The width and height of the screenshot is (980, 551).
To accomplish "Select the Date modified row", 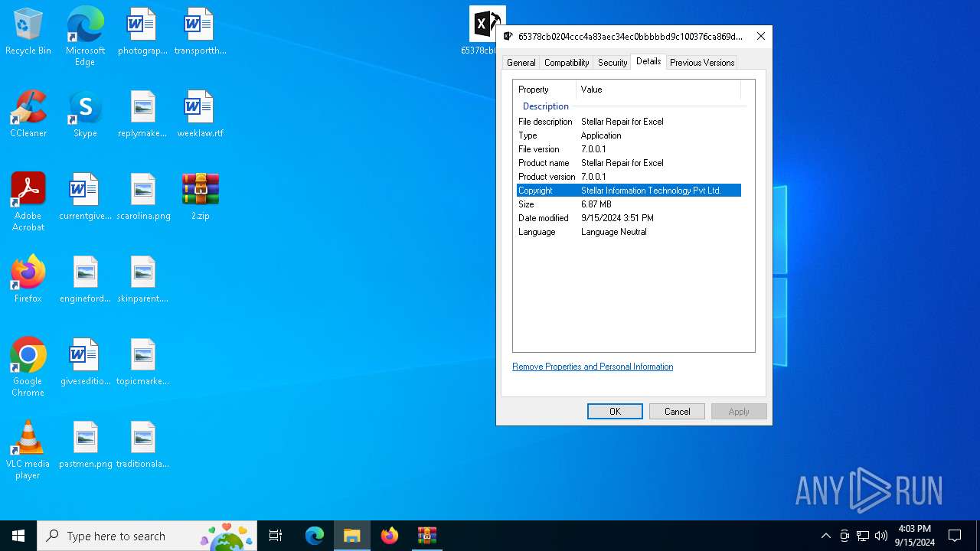I will [629, 218].
